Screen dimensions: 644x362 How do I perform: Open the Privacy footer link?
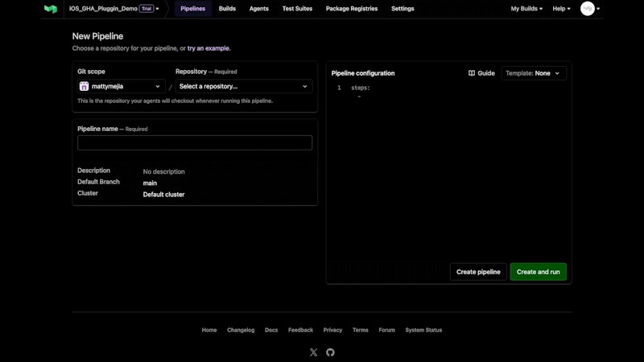332,330
